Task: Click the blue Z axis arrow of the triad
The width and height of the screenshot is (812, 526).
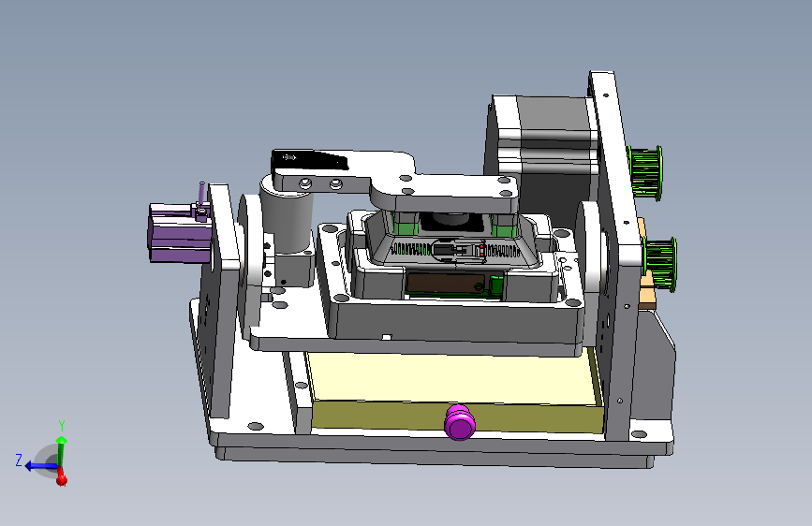Action: tap(40, 466)
